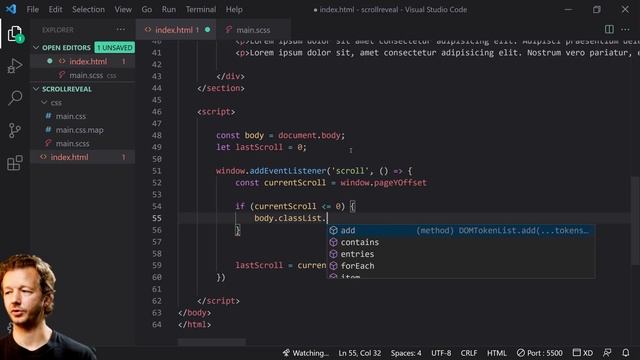640x360 pixels.
Task: Open the Run menu
Action: tap(169, 9)
